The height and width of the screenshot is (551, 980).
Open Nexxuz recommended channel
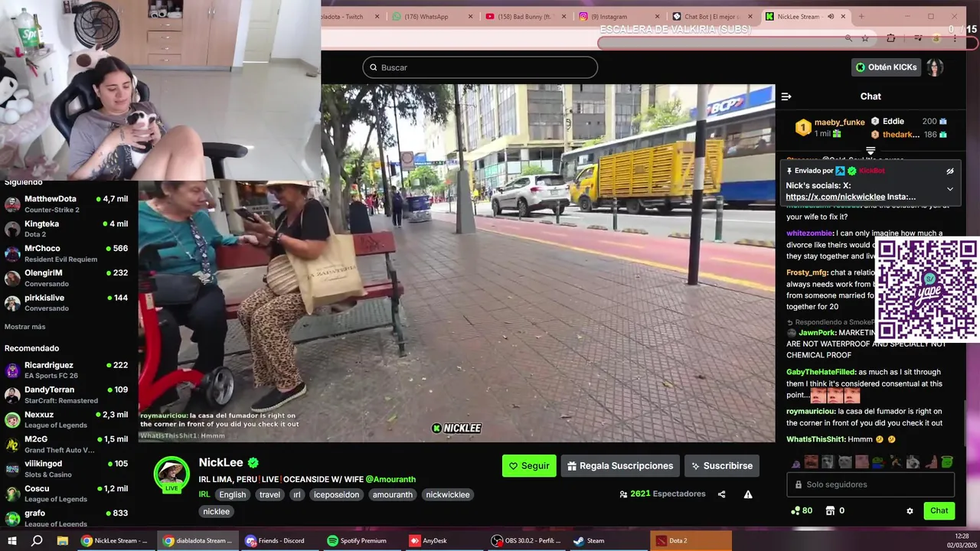coord(69,419)
